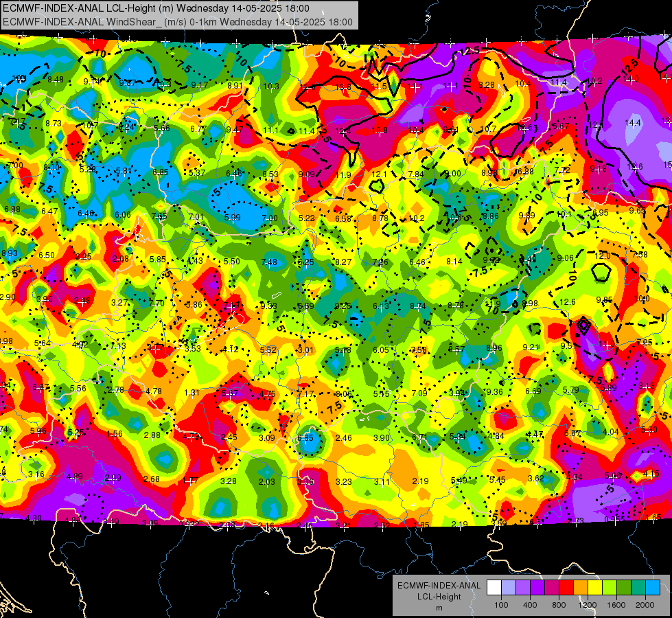Click the unit label m in the legend
The width and height of the screenshot is (672, 618).
(x=439, y=608)
